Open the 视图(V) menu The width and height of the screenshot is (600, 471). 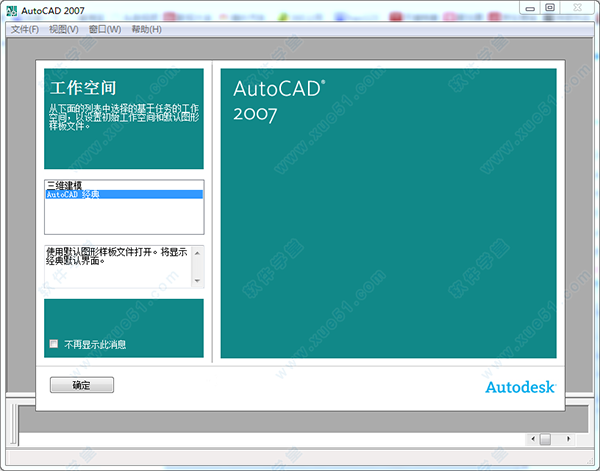point(64,29)
